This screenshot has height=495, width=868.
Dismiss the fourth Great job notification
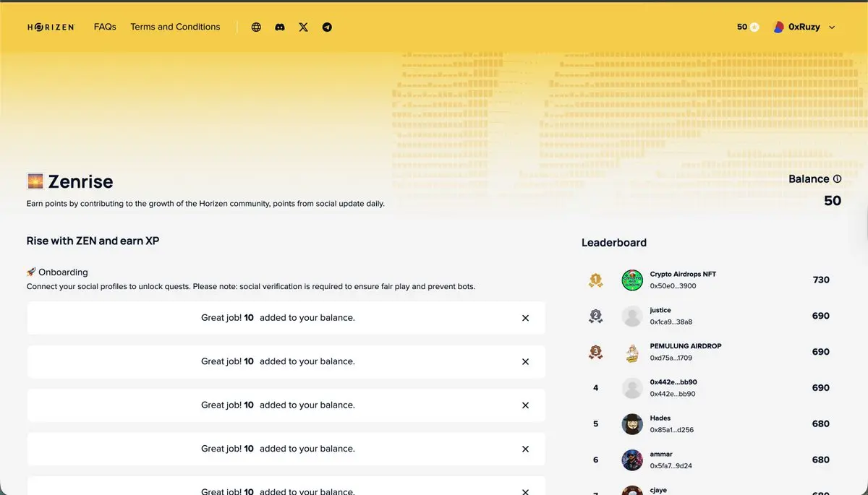(525, 449)
